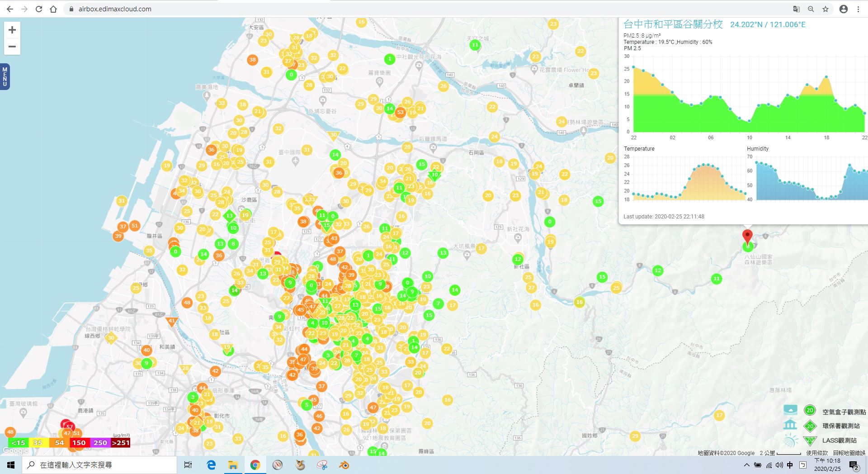Viewport: 868px width, 474px height.
Task: Click the red 150 legend swatch
Action: [x=79, y=443]
